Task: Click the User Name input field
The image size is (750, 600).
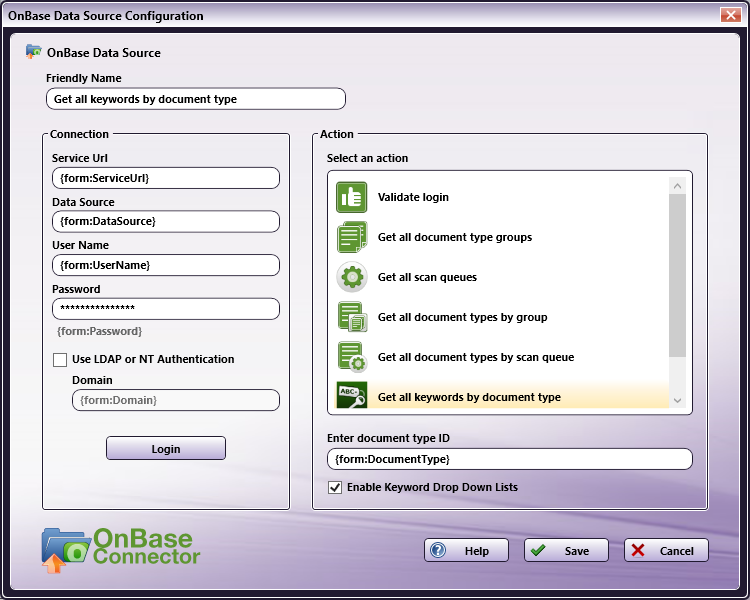Action: point(165,265)
